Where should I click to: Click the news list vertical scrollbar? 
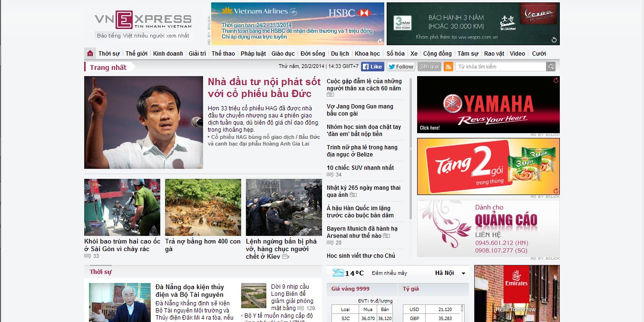coord(411,147)
